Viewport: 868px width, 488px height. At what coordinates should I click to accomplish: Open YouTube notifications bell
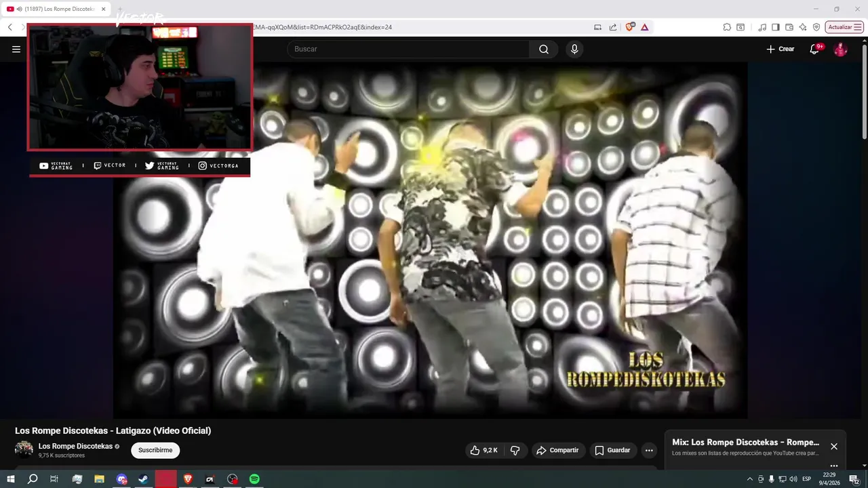click(814, 49)
